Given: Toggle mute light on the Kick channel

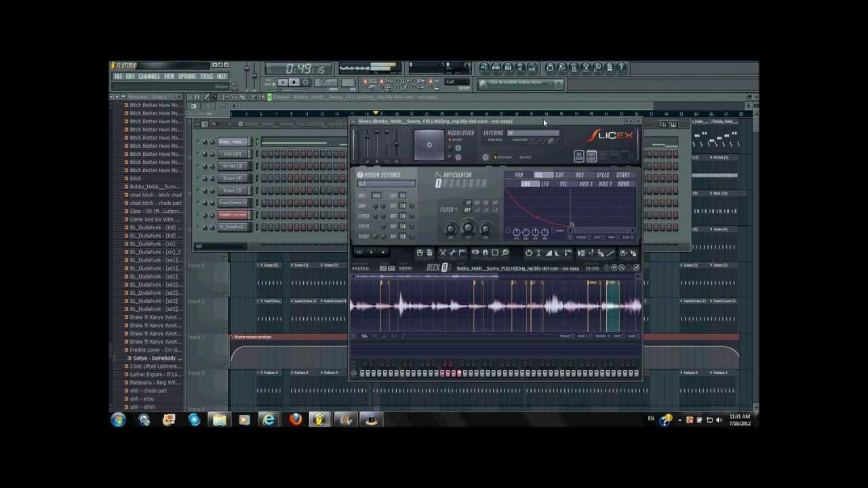Looking at the screenshot, I should coord(198,154).
